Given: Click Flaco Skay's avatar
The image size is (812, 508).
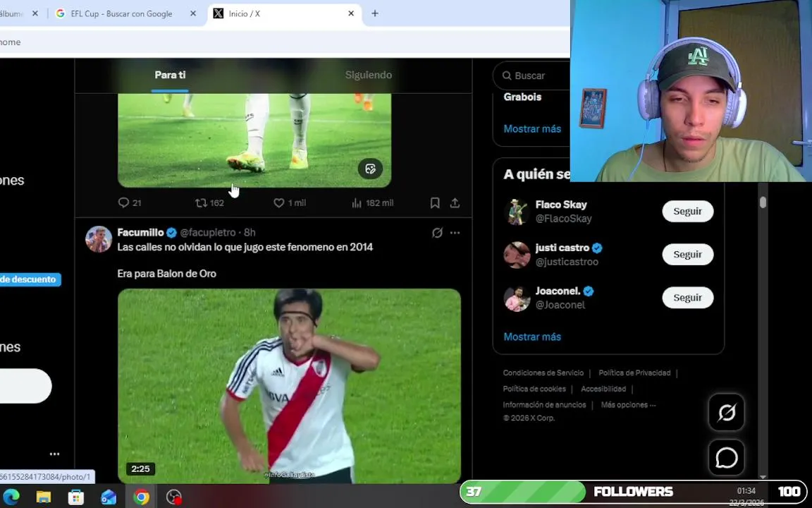Looking at the screenshot, I should click(517, 212).
